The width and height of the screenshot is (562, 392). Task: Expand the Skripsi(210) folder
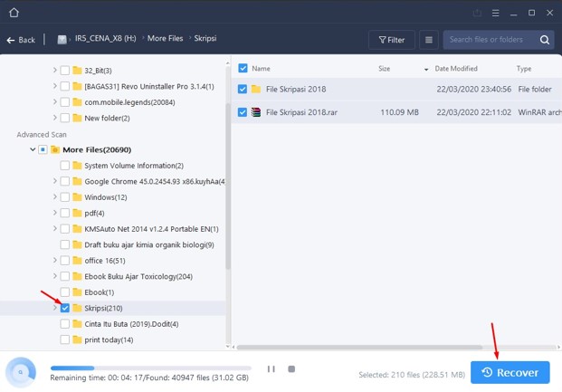[x=55, y=308]
